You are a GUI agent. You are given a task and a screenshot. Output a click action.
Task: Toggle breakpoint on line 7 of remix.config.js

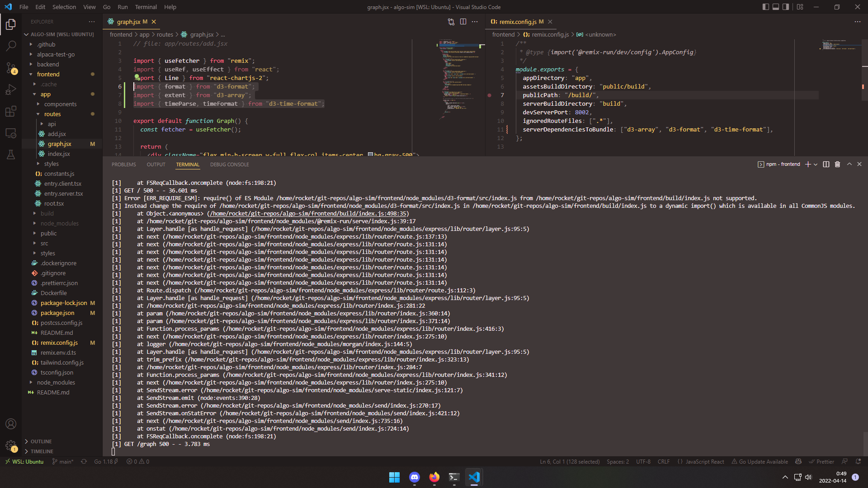click(489, 95)
